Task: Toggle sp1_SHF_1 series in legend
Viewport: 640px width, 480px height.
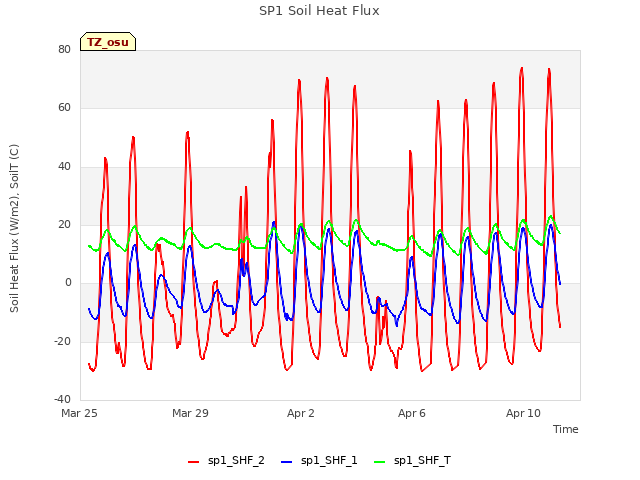Action: point(319,461)
